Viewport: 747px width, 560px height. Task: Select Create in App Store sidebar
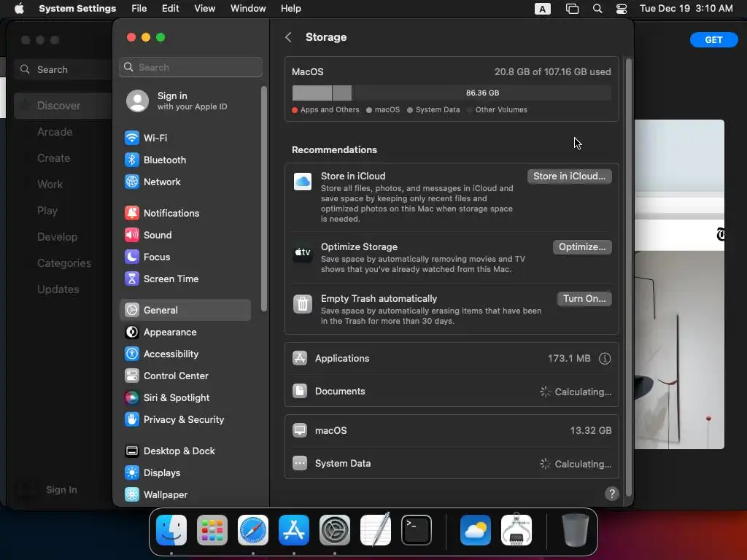coord(63,158)
